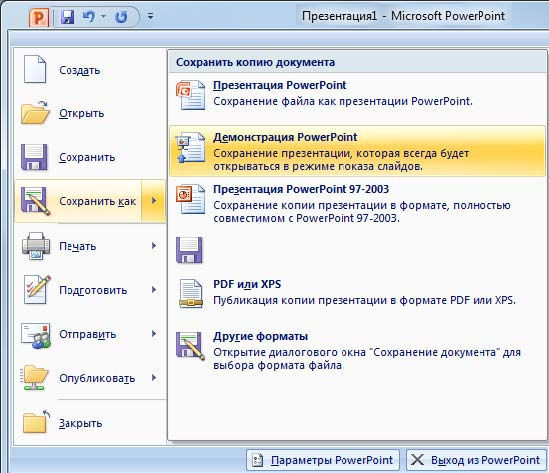Click the Презентация PowerPoint document icon
Image resolution: width=549 pixels, height=473 pixels.
(x=190, y=95)
